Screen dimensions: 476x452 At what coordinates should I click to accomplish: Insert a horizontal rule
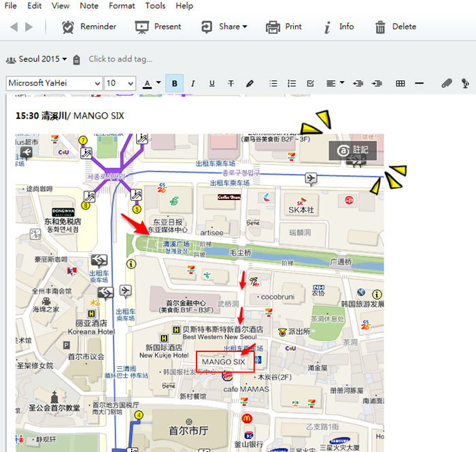pos(420,83)
